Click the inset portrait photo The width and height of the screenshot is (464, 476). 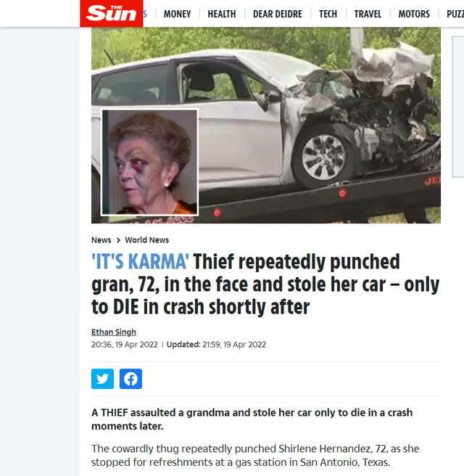(149, 162)
